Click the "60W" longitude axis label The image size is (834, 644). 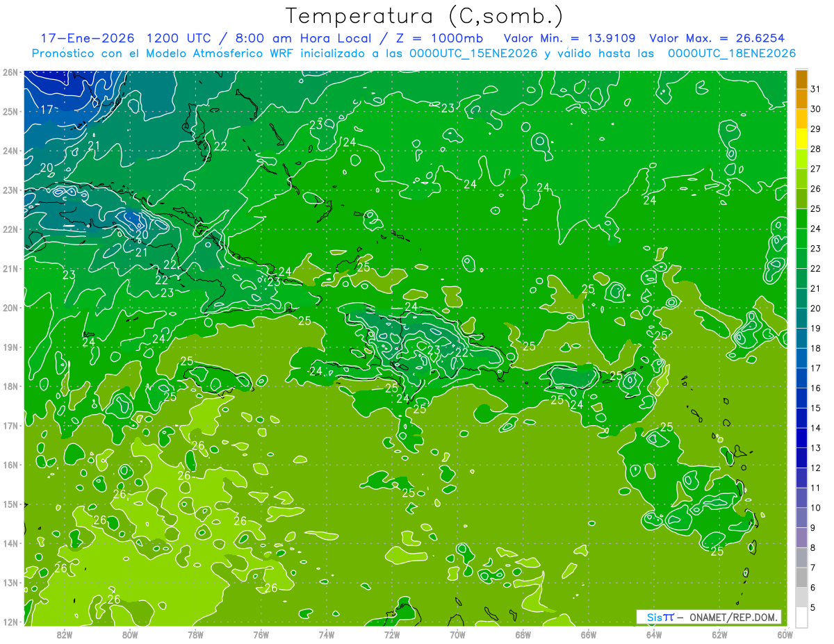tap(785, 634)
